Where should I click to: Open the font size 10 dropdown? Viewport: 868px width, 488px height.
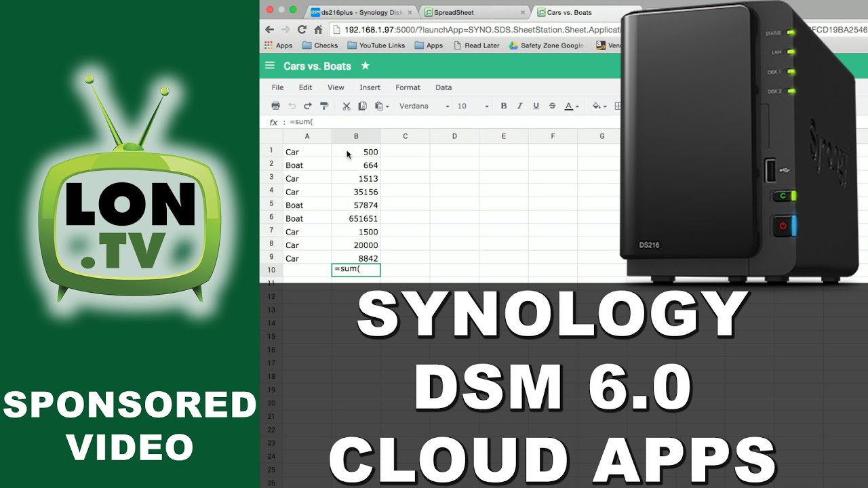[x=473, y=106]
